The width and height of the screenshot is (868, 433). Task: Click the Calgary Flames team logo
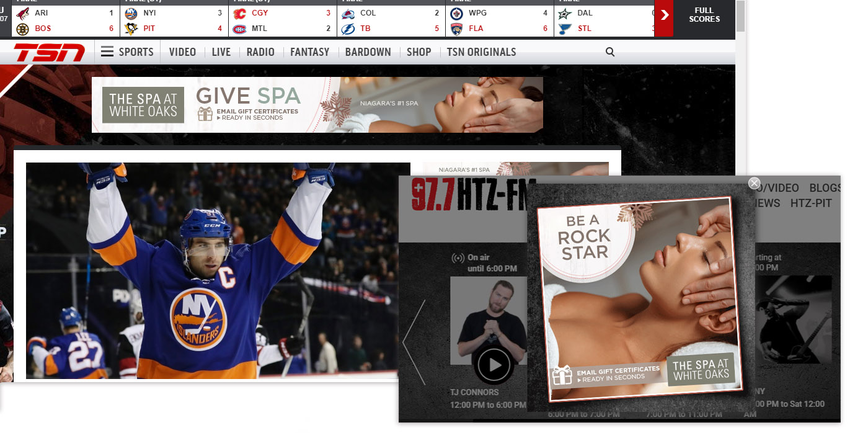239,13
